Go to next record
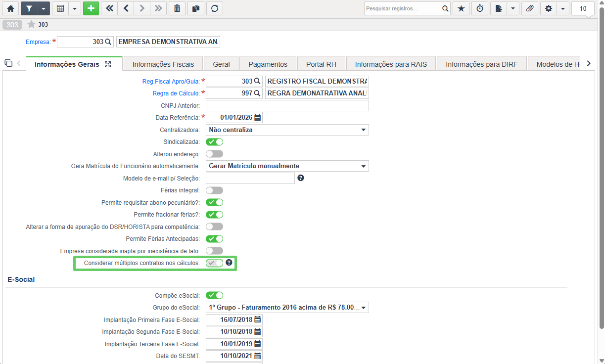This screenshot has height=364, width=605. point(142,8)
